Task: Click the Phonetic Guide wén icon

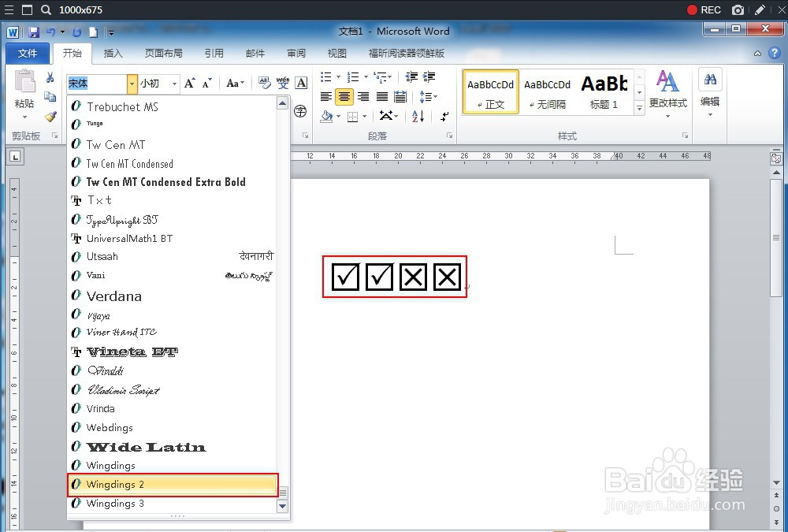Action: (283, 83)
